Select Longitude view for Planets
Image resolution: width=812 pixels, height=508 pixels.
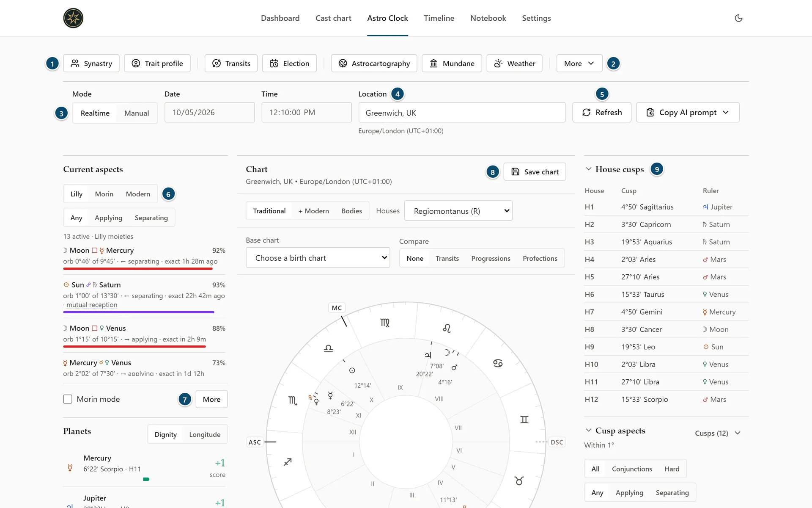pos(205,434)
